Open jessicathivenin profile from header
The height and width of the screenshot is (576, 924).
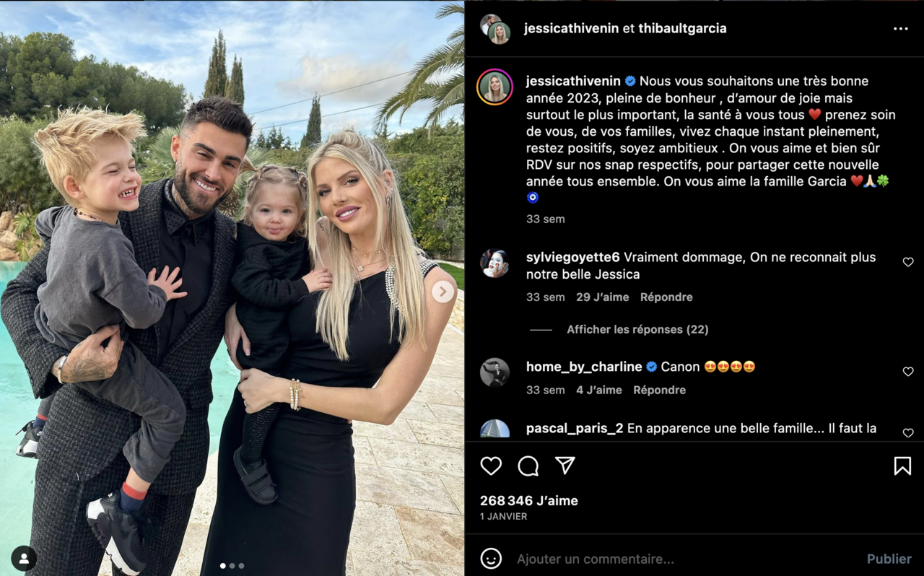point(572,28)
